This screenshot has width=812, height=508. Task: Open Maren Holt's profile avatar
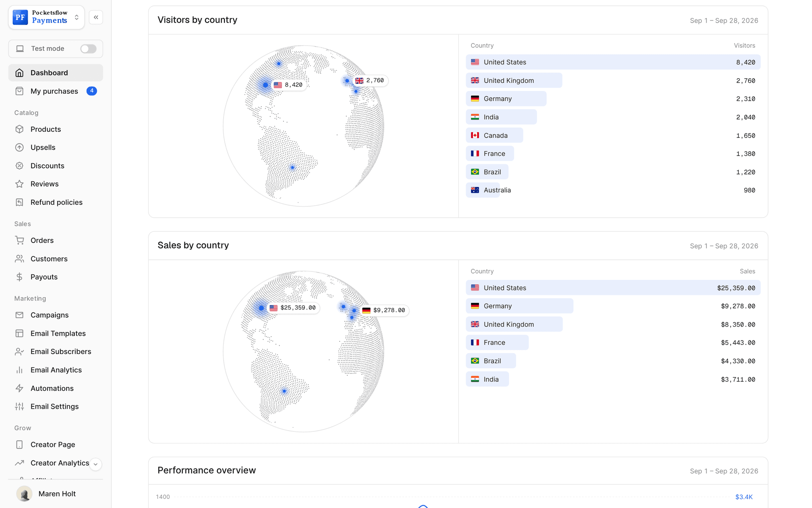point(24,494)
